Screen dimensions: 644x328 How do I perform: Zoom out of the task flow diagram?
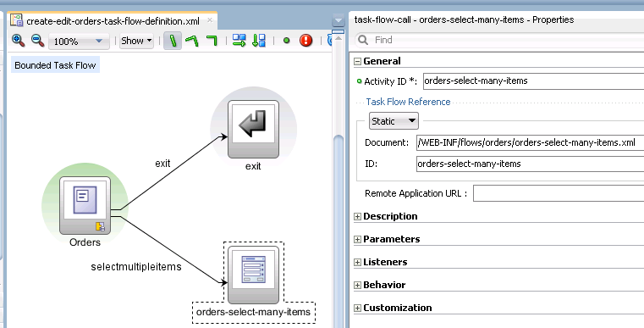tap(38, 41)
